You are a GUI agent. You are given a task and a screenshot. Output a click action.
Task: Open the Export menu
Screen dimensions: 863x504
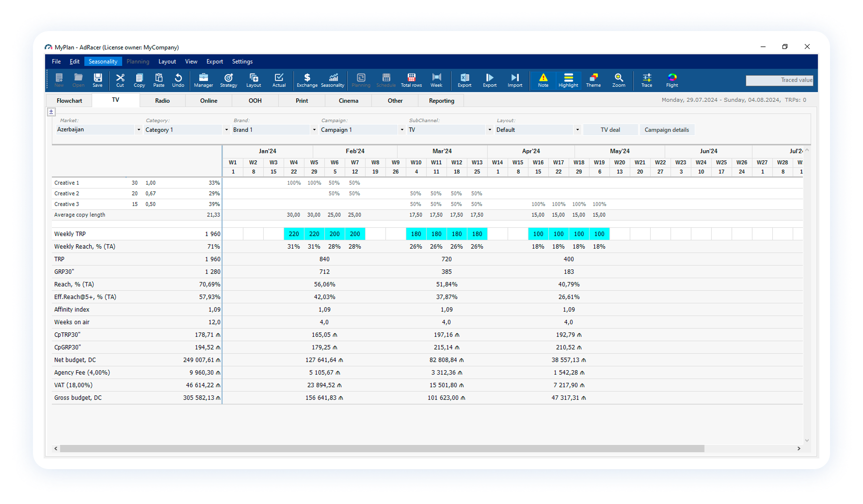click(x=215, y=62)
